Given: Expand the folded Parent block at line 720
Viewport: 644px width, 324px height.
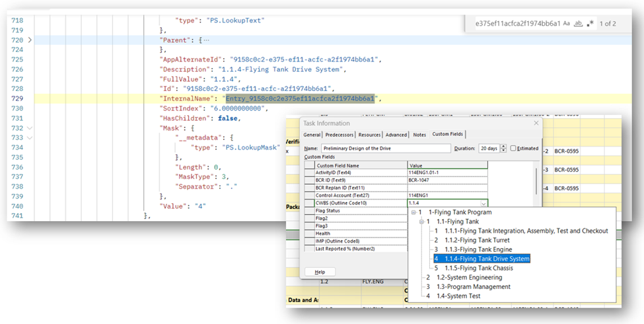Looking at the screenshot, I should (29, 40).
